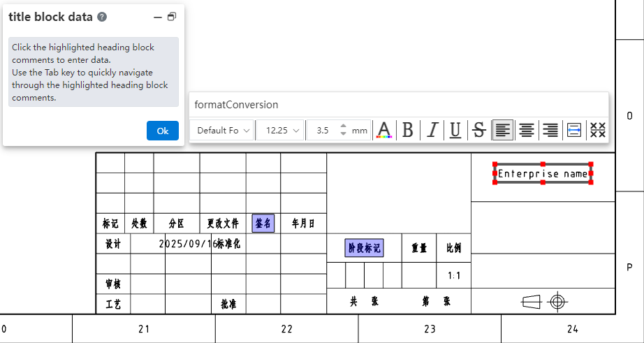Select the Enterprise name text box
This screenshot has height=343, width=644.
pyautogui.click(x=543, y=173)
